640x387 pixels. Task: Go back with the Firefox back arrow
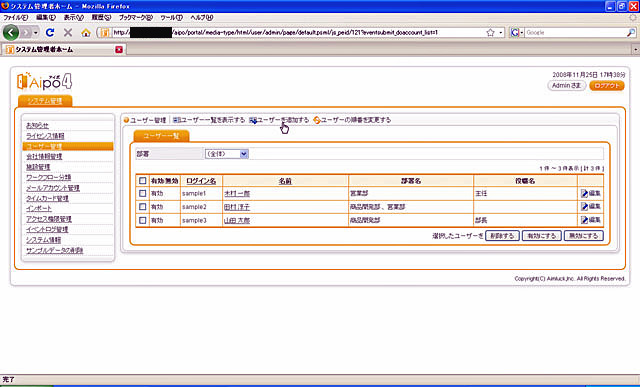[11, 33]
